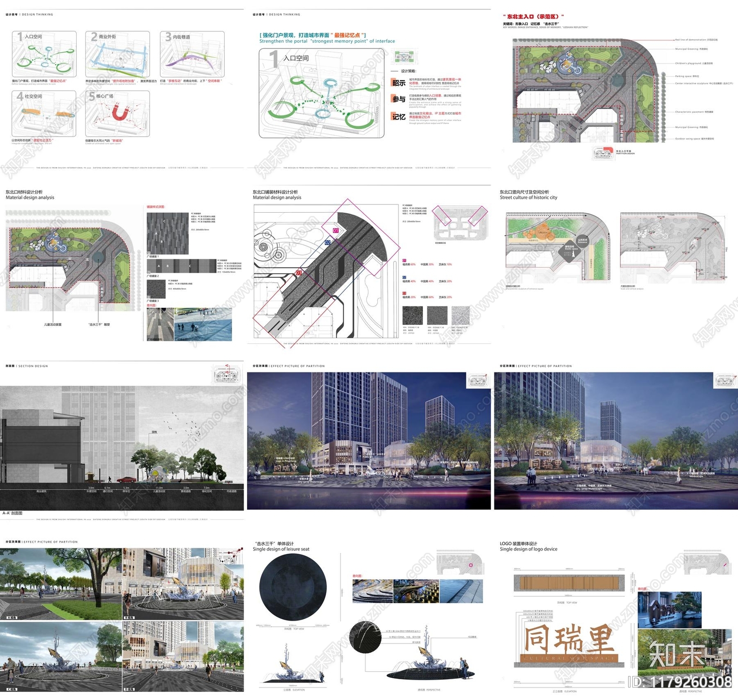Click the night reference photo beside logo device
The height and width of the screenshot is (700, 738).
[x=669, y=610]
